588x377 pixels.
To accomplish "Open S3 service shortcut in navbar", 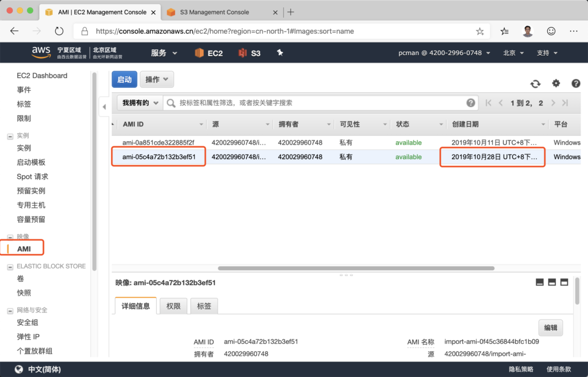I will click(250, 53).
